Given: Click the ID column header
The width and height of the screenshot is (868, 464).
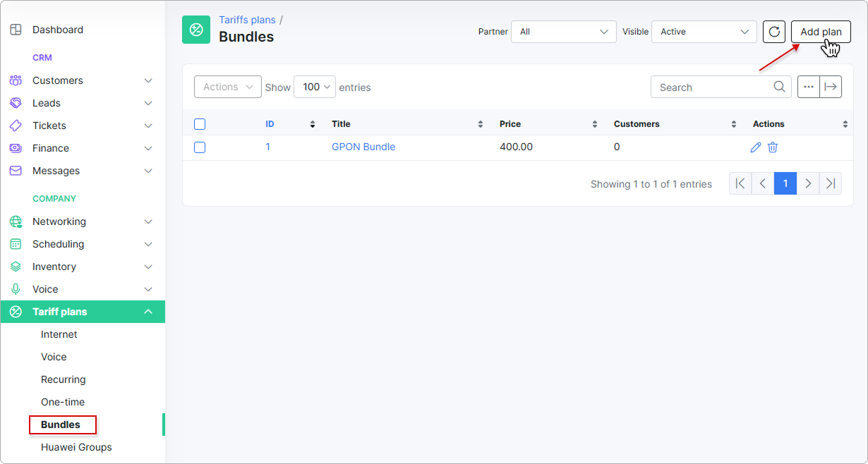Looking at the screenshot, I should point(270,124).
